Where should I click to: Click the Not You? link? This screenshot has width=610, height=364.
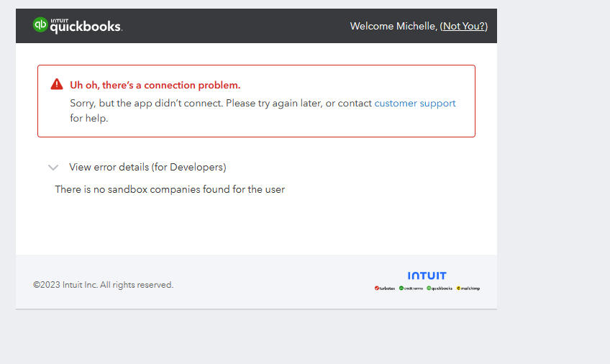click(x=464, y=26)
